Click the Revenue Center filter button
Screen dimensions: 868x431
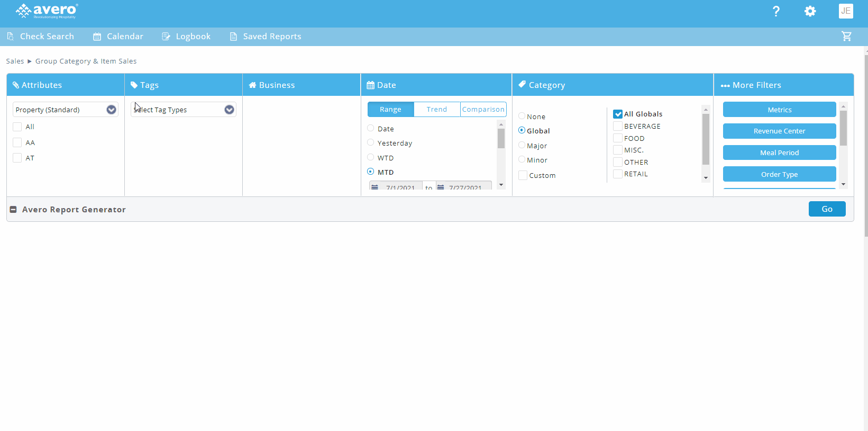click(x=779, y=131)
